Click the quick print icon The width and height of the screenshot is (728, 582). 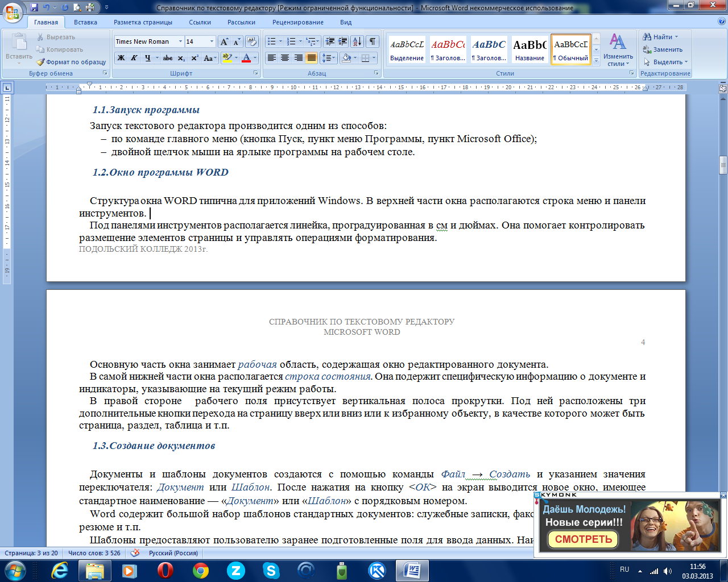(x=90, y=7)
